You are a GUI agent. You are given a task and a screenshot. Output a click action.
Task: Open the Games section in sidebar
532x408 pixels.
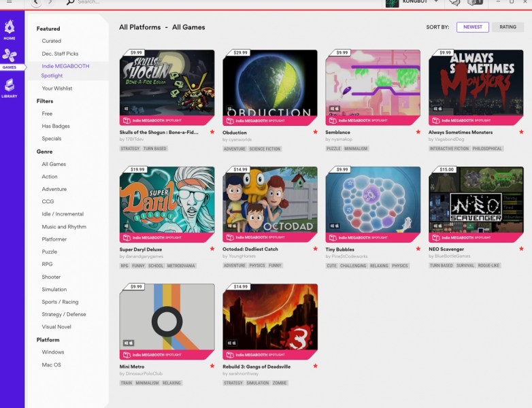[10, 59]
